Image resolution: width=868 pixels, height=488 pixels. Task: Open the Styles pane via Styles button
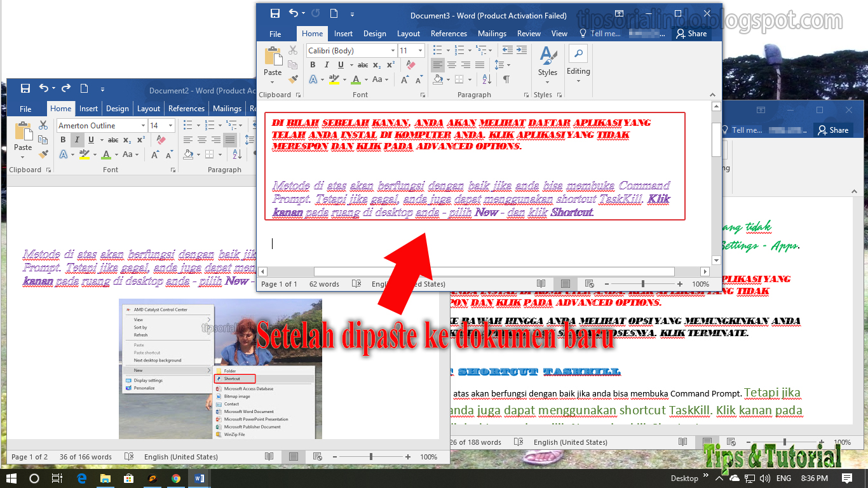coord(547,64)
